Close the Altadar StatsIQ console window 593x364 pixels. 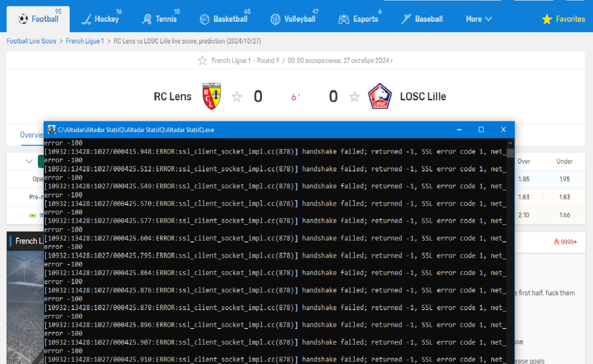pos(503,130)
